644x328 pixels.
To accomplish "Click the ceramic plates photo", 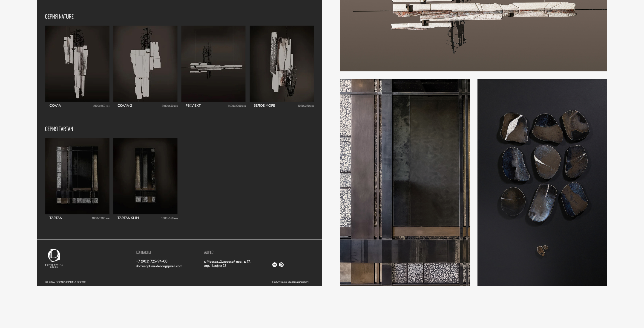I will [542, 182].
